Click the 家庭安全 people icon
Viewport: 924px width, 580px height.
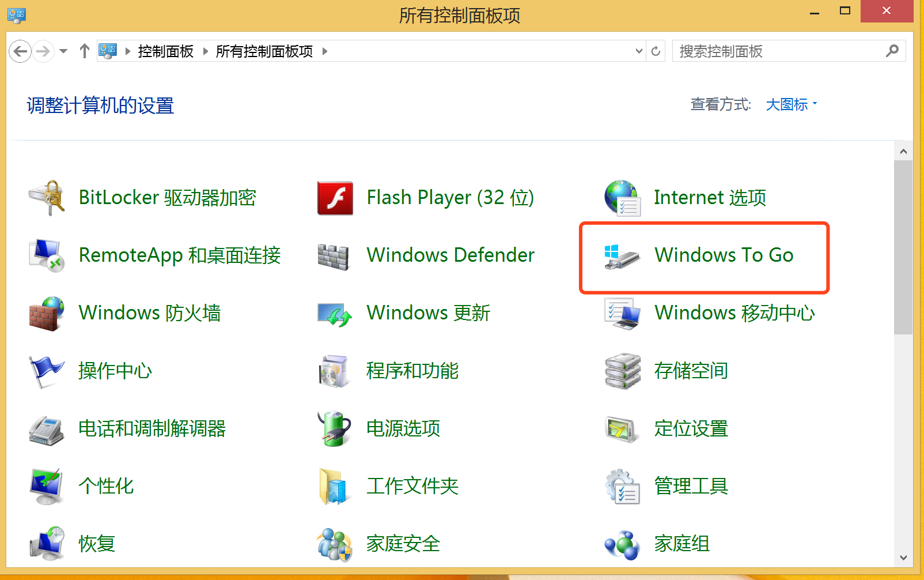coord(335,545)
